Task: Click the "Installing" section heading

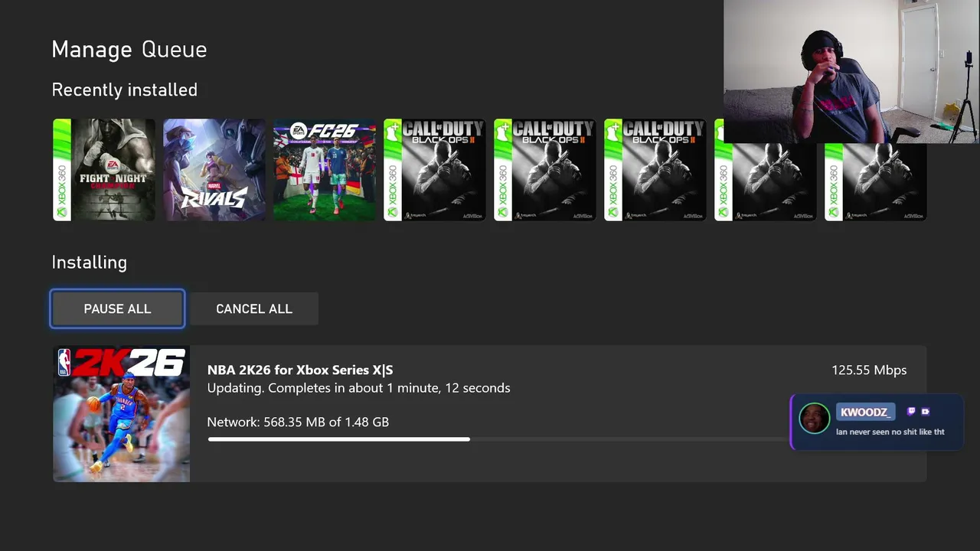Action: click(x=90, y=262)
